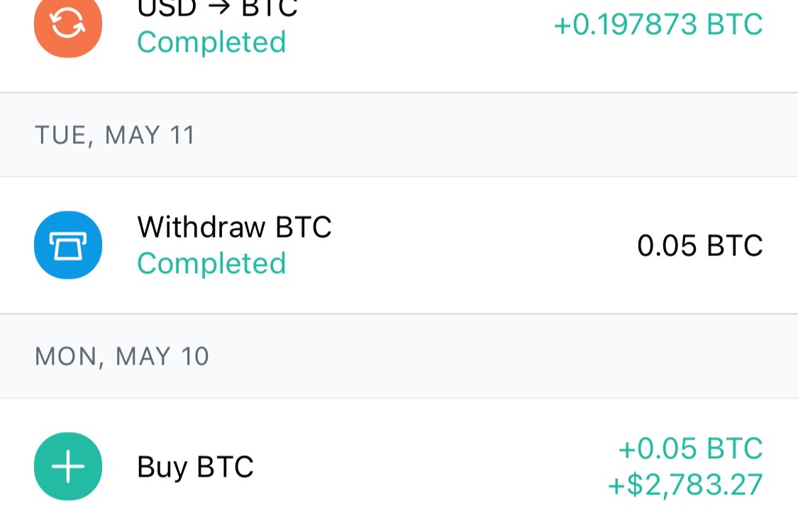Viewport: 798px width, 532px height.
Task: Tap the orange currency swap icon
Action: 68,23
